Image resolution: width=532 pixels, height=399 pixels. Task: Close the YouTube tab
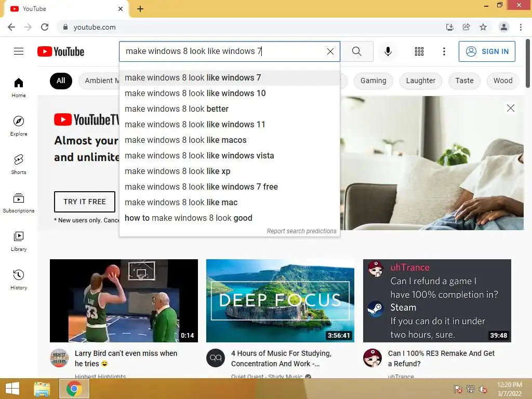click(x=121, y=9)
